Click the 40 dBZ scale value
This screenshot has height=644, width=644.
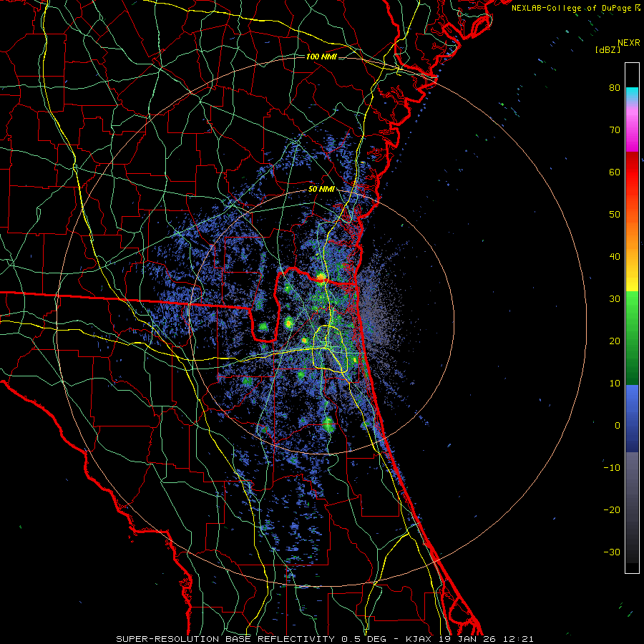615,256
